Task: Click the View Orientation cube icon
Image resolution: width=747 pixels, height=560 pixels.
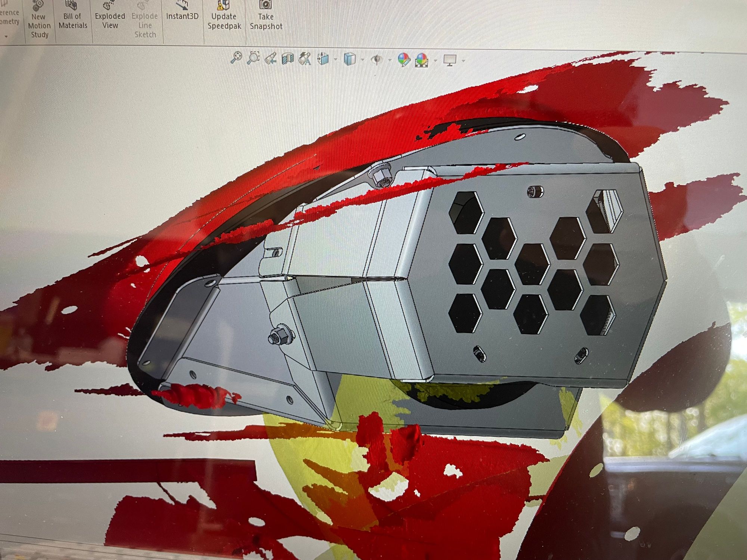Action: click(x=323, y=59)
